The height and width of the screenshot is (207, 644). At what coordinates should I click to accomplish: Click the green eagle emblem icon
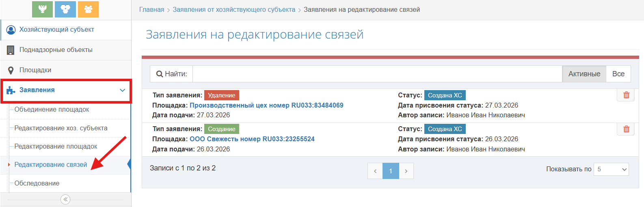click(x=42, y=9)
